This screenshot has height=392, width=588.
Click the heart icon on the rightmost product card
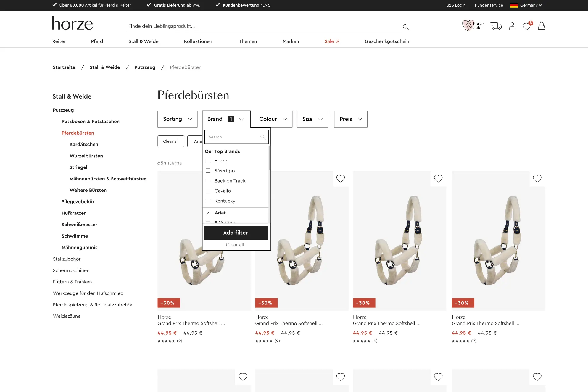click(537, 178)
